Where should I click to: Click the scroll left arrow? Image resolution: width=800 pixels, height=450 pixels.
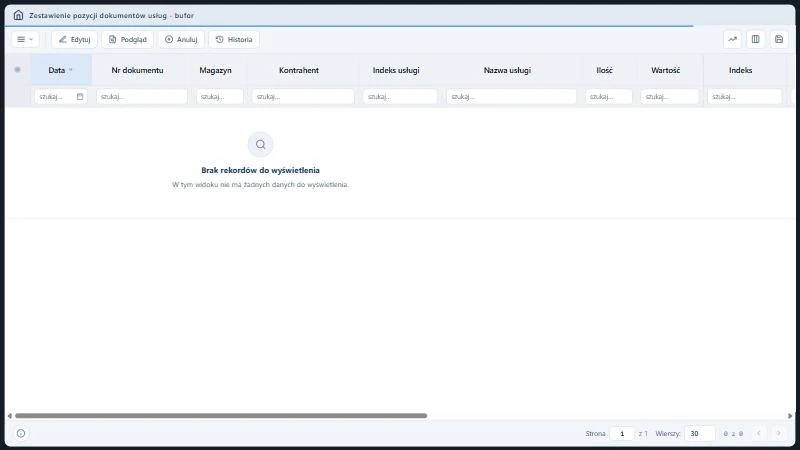[9, 416]
